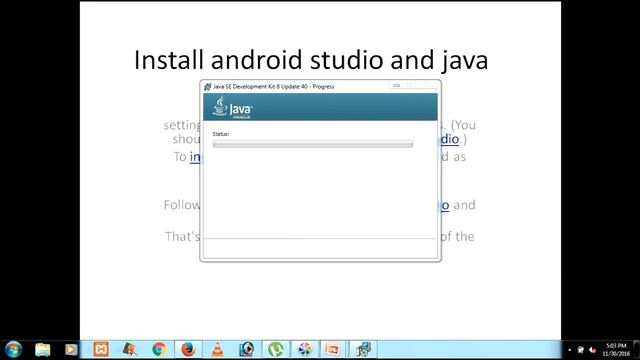Image resolution: width=640 pixels, height=360 pixels.
Task: Follow the underlined 'o' link before 'and'
Action: (x=445, y=205)
